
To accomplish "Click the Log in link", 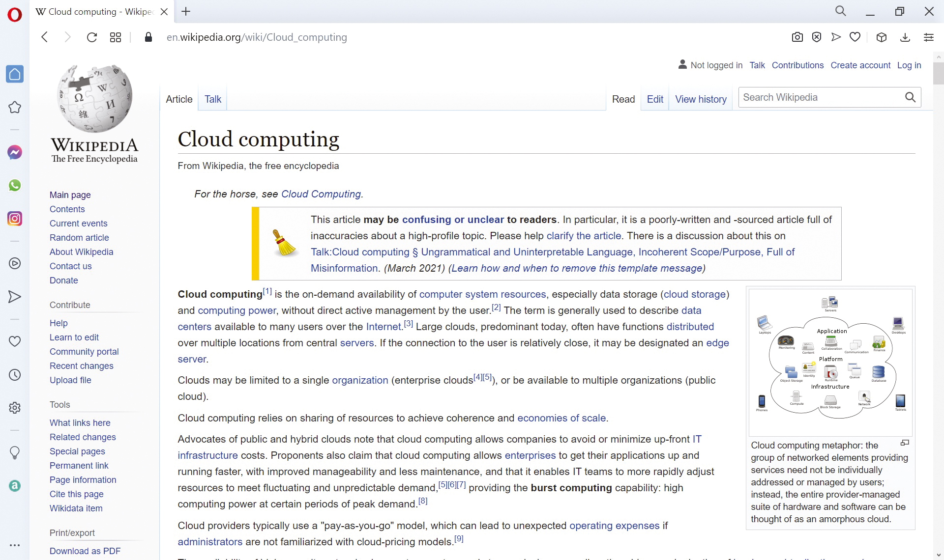I will [909, 65].
